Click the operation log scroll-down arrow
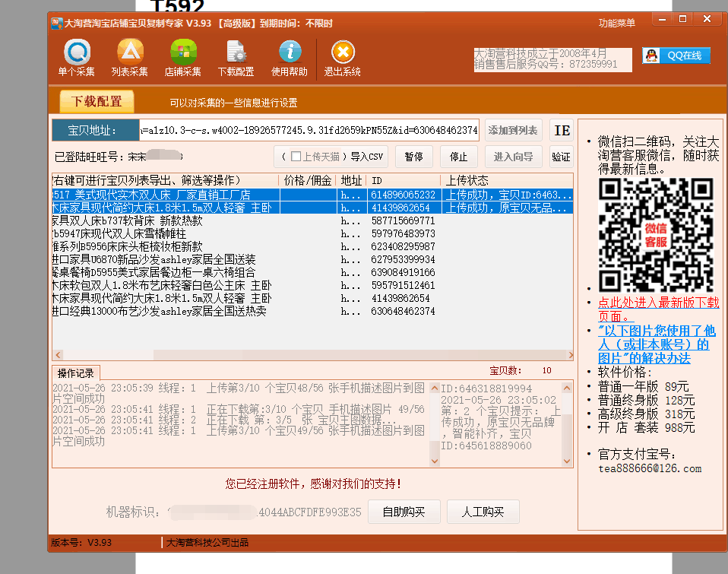This screenshot has width=728, height=574. point(435,461)
